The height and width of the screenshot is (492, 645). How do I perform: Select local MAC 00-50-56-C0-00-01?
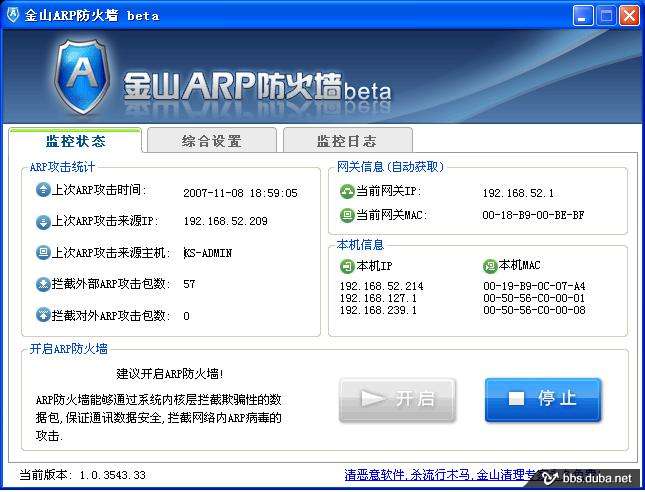point(534,298)
